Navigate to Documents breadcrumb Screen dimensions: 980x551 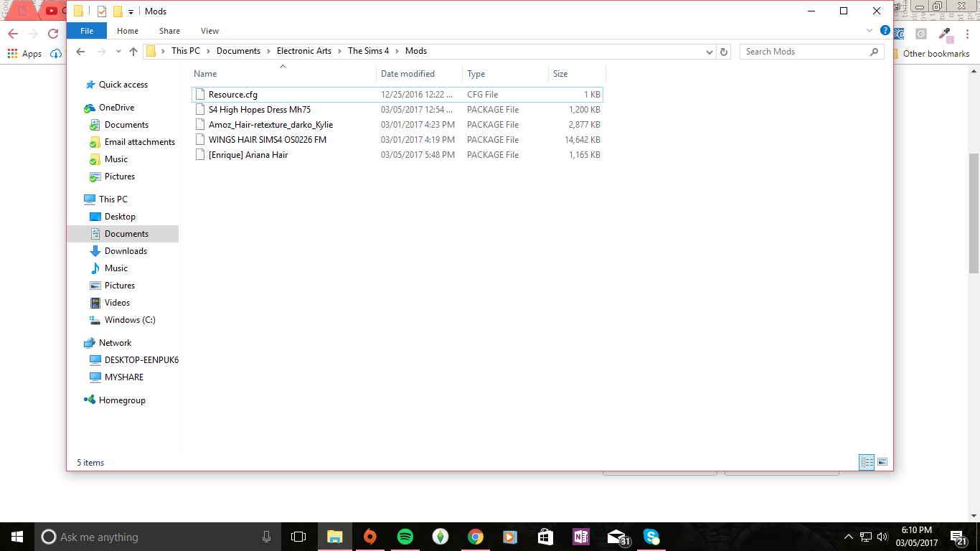[238, 51]
